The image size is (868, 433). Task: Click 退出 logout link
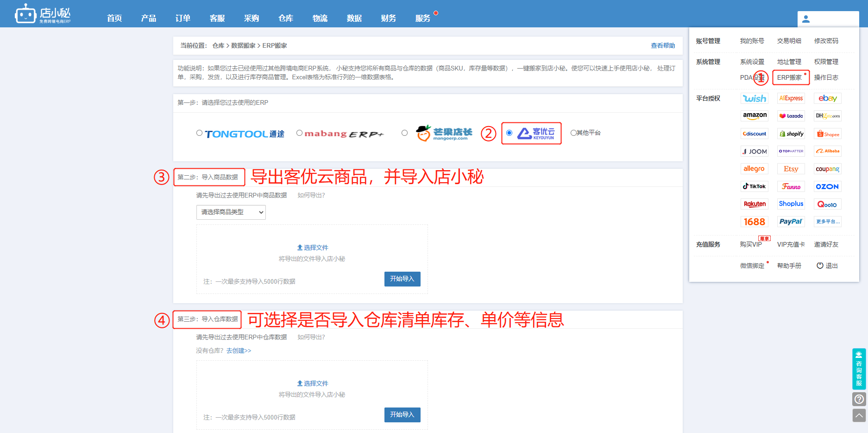point(827,266)
